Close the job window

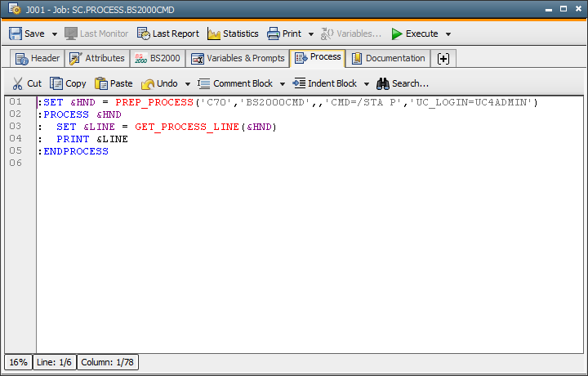(578, 9)
